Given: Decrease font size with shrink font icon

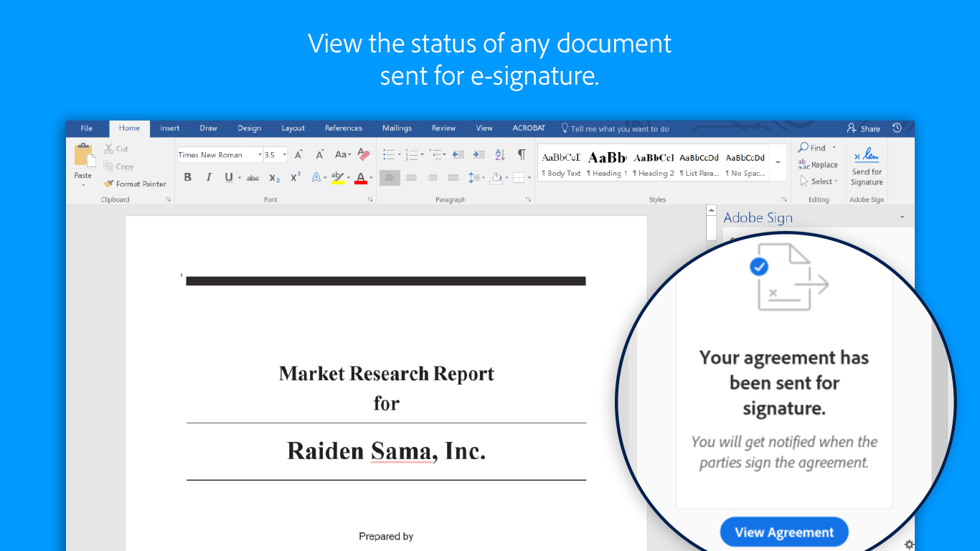Looking at the screenshot, I should point(319,154).
